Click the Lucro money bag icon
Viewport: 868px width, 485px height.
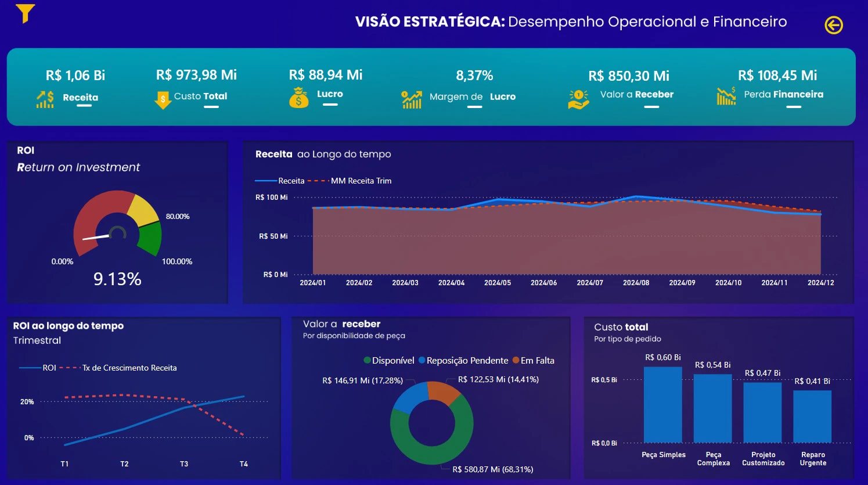tap(298, 98)
